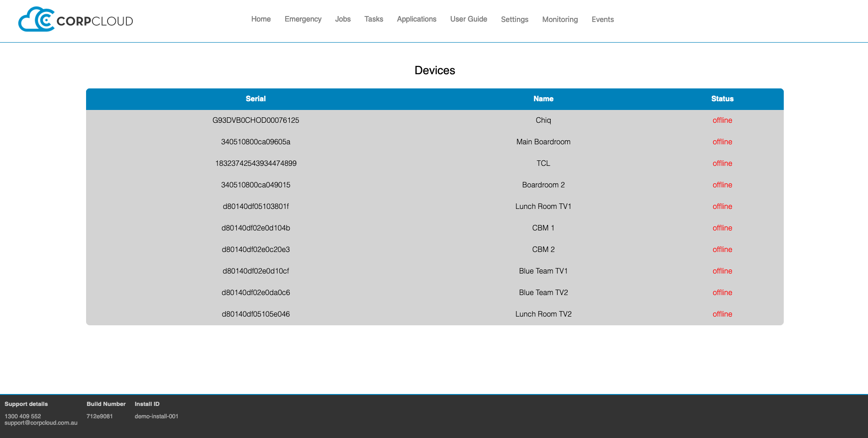Open the Jobs section
This screenshot has width=868, height=438.
tap(342, 19)
